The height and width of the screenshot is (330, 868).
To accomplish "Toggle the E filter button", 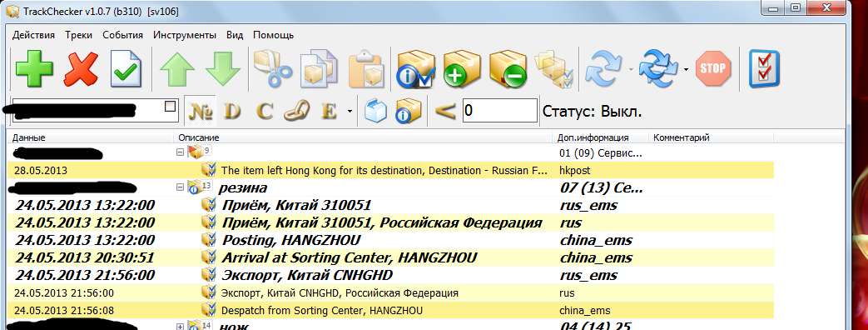I will pos(330,111).
